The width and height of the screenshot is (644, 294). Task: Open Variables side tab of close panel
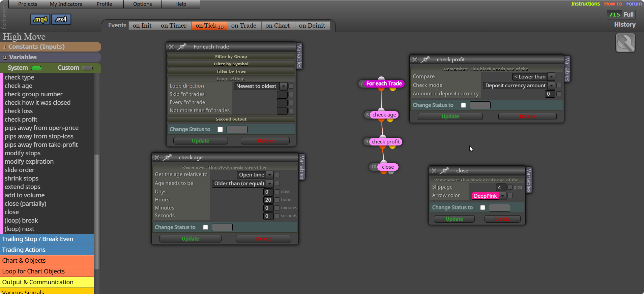(x=529, y=180)
